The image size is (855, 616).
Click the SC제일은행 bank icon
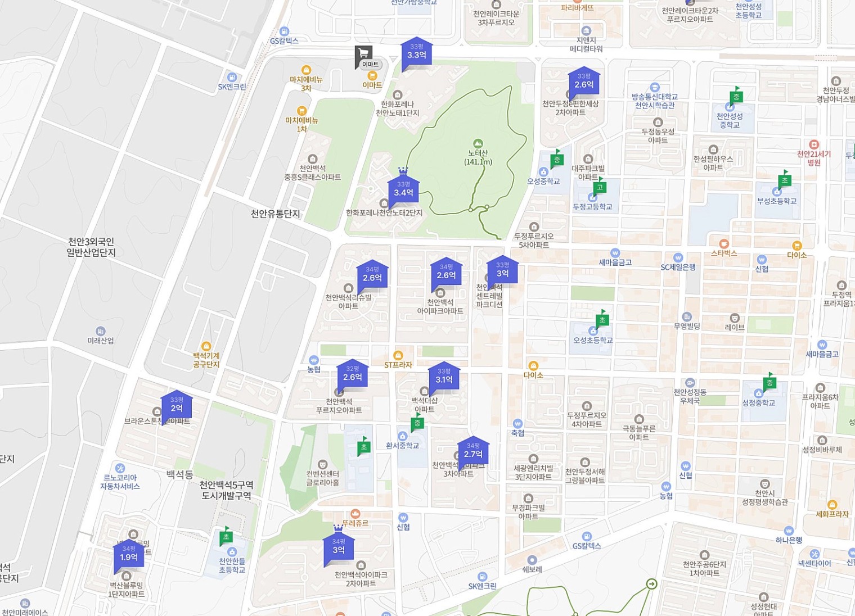(678, 257)
